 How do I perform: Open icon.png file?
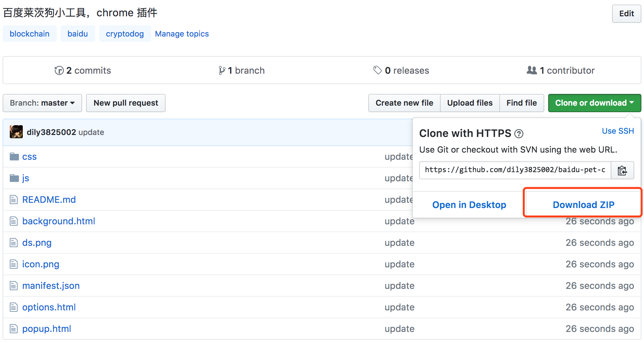click(41, 264)
